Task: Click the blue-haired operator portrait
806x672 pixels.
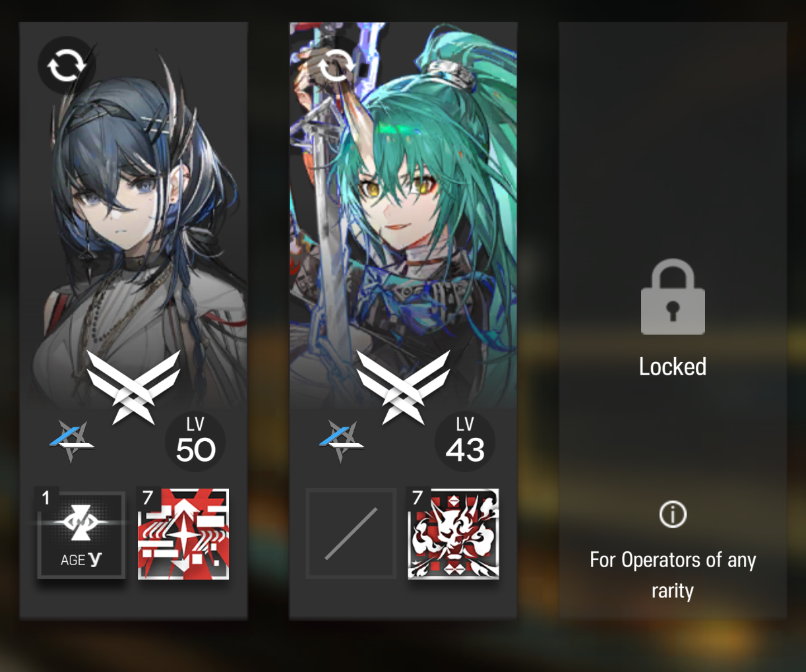Action: [x=134, y=218]
